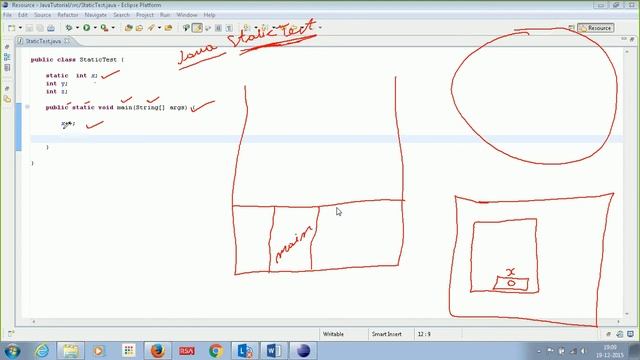Click the editor vertical scrollbar down arrow
Viewport: 640px width, 360px height.
pos(627,314)
